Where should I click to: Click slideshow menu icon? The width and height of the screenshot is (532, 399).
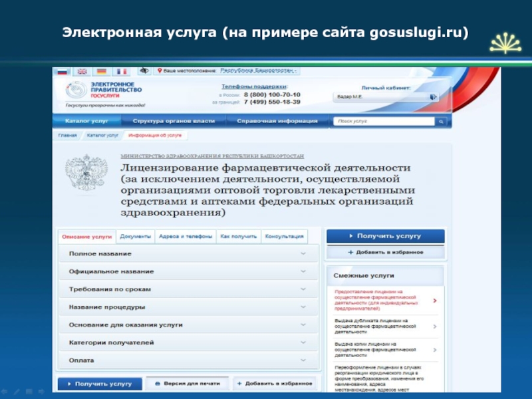[29, 392]
